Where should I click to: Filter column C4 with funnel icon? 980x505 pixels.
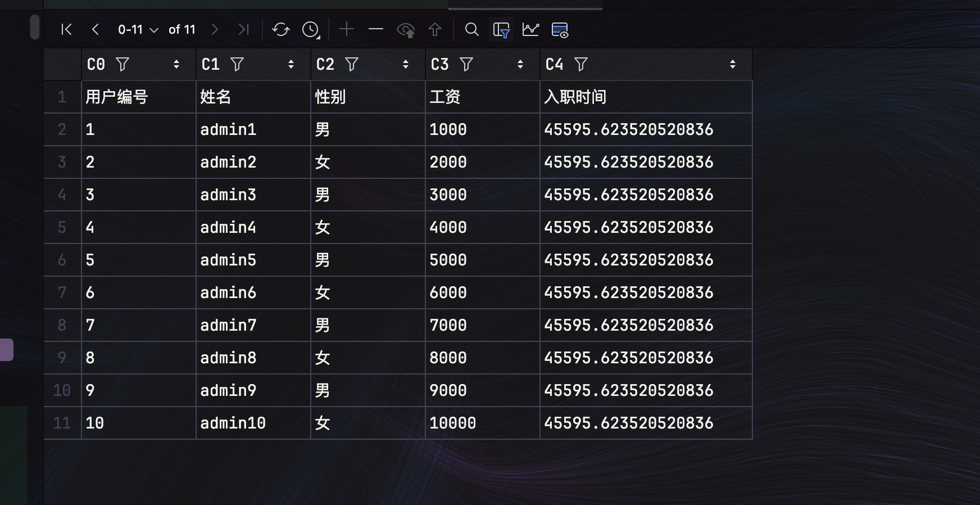(581, 64)
